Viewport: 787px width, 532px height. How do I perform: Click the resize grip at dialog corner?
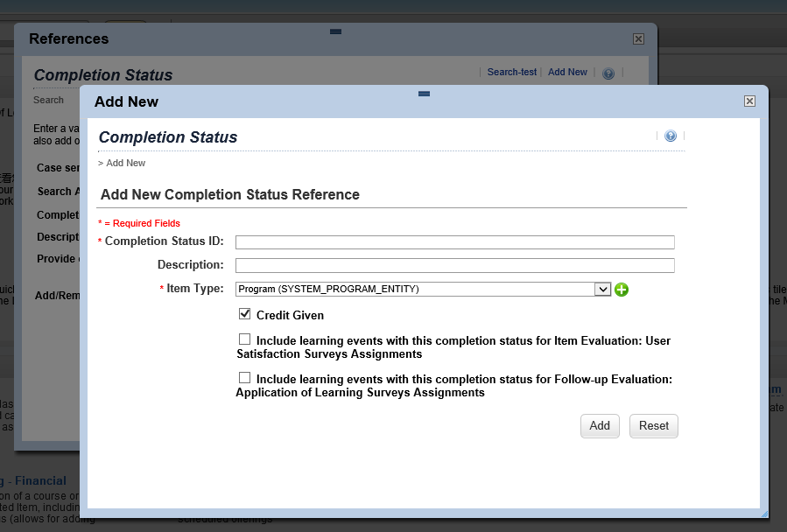pyautogui.click(x=764, y=514)
